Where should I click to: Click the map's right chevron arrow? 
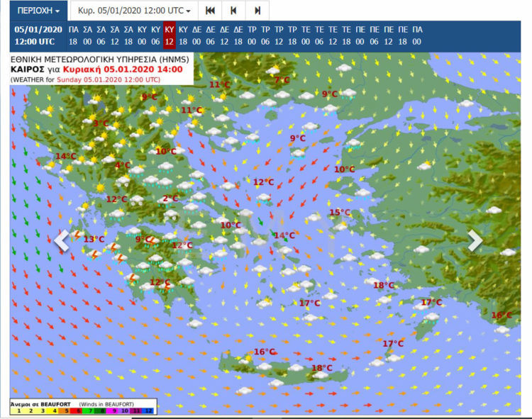coord(475,240)
